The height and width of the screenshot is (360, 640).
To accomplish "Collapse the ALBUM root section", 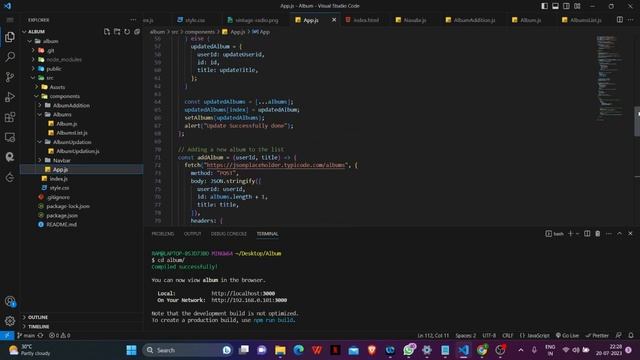I will (24, 31).
